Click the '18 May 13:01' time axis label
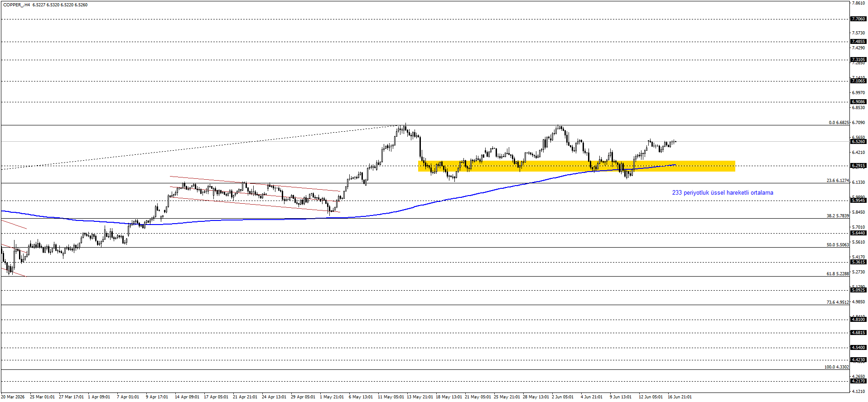The height and width of the screenshot is (402, 868). [449, 397]
